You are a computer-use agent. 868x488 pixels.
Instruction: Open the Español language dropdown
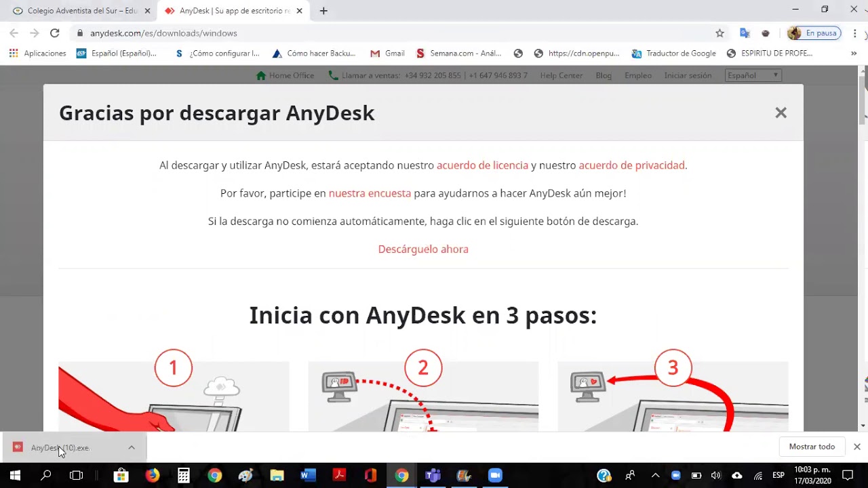pyautogui.click(x=753, y=75)
